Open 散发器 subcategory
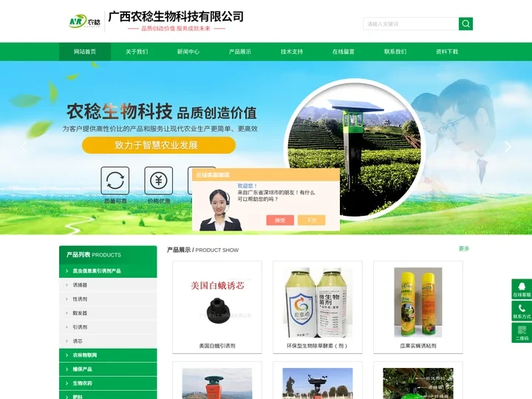 (x=108, y=313)
